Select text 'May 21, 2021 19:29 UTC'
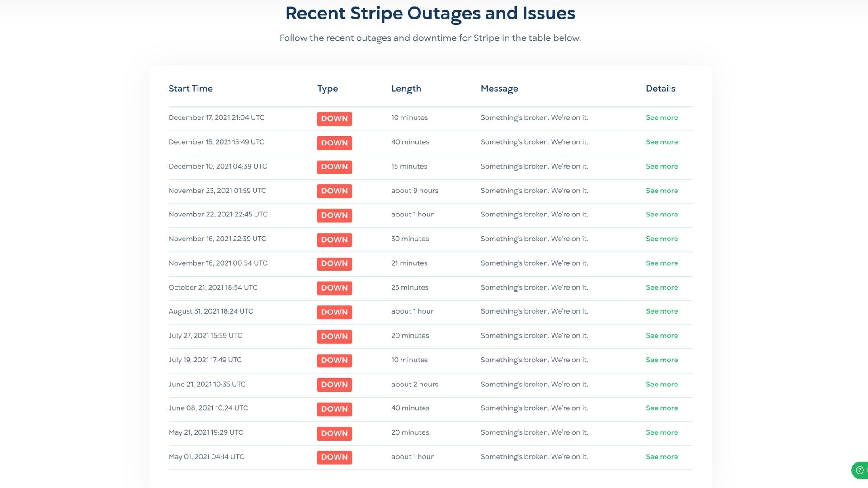The width and height of the screenshot is (868, 488). (x=206, y=432)
